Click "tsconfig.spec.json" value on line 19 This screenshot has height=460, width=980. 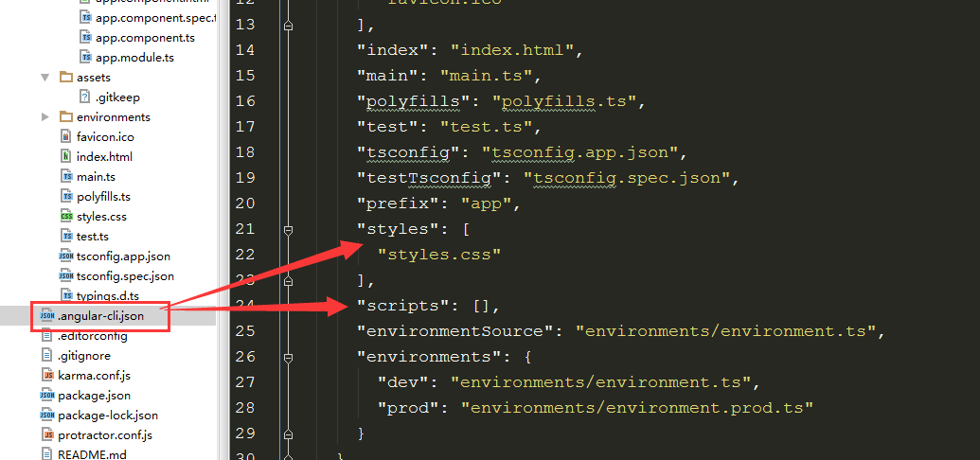(x=626, y=178)
